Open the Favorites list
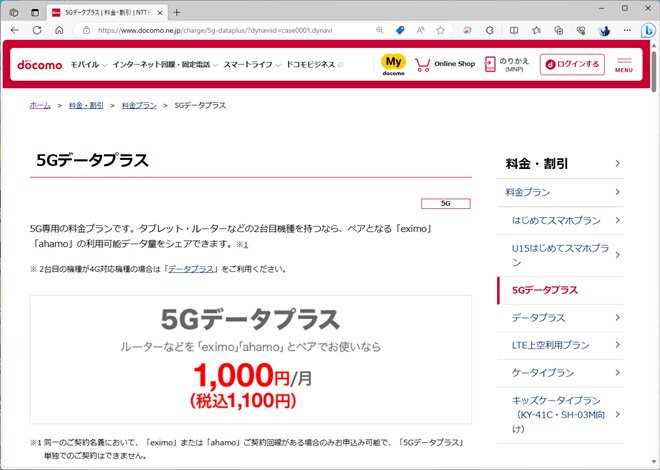The image size is (660, 470). [536, 30]
